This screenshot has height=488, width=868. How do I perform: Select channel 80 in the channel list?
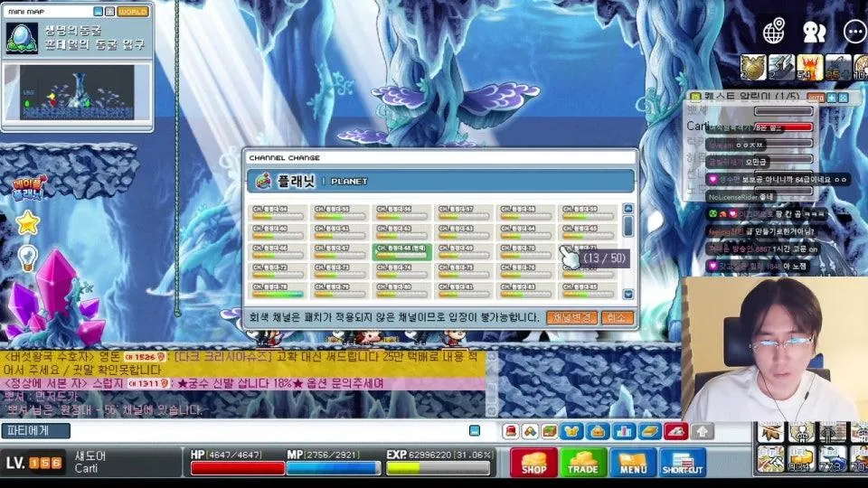pos(402,290)
